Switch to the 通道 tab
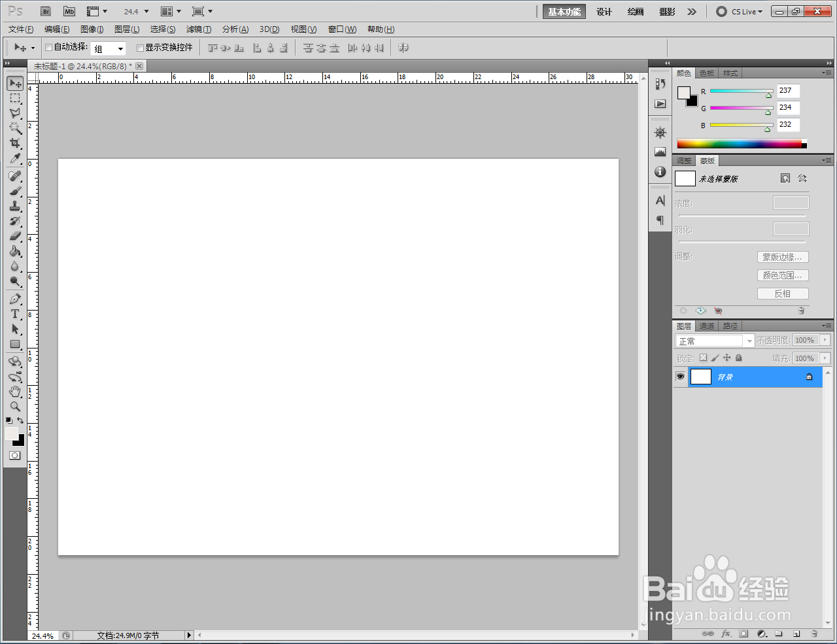This screenshot has width=837, height=644. tap(707, 326)
